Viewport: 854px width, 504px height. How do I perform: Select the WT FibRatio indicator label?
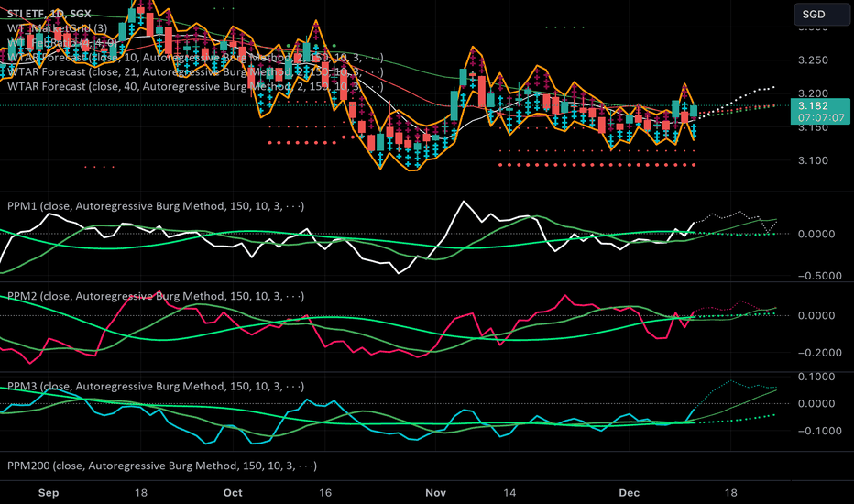point(62,43)
